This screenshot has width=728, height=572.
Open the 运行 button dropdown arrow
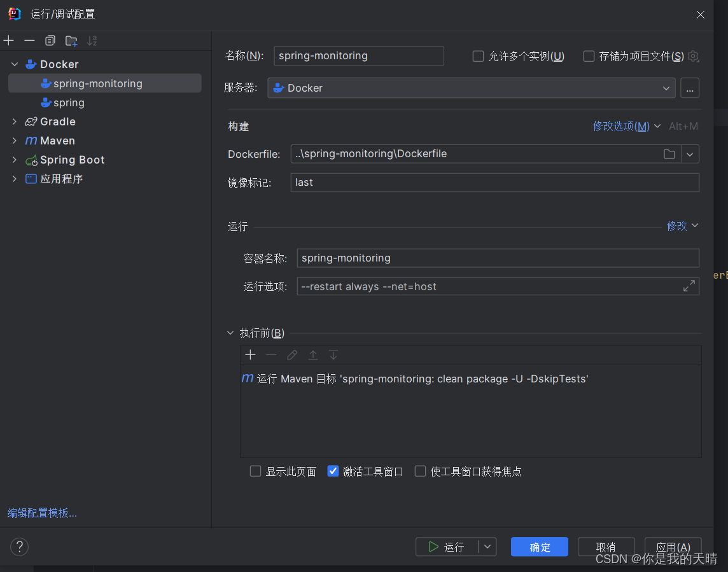click(x=487, y=547)
